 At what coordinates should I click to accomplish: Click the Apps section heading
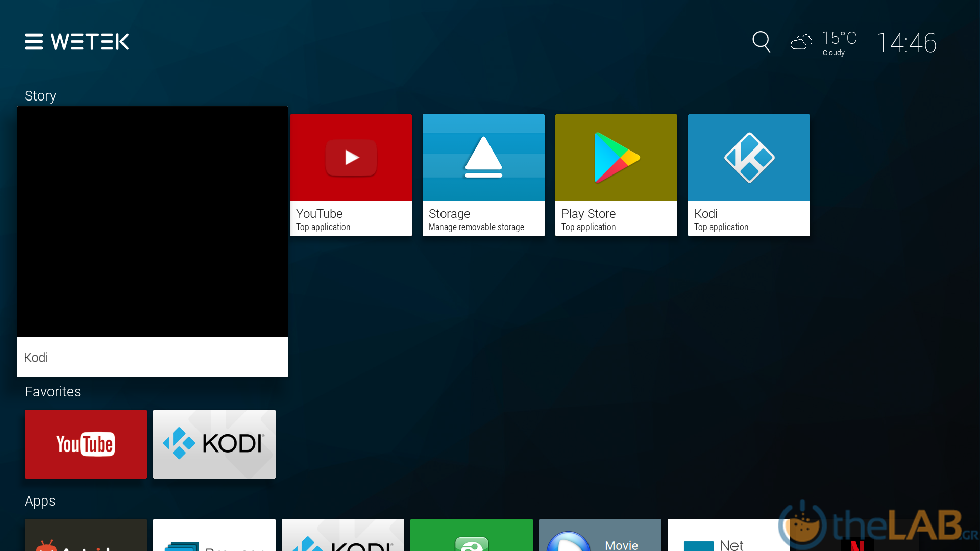40,501
